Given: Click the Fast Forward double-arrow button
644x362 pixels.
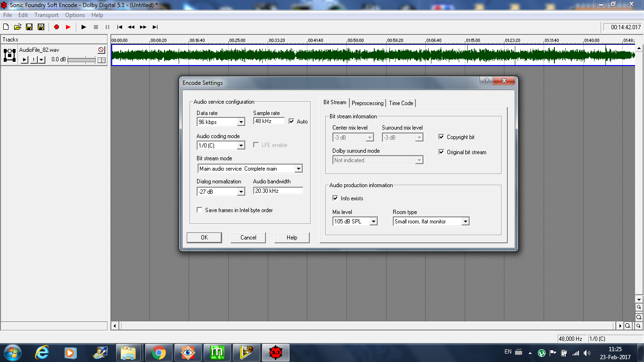Looking at the screenshot, I should (x=143, y=27).
